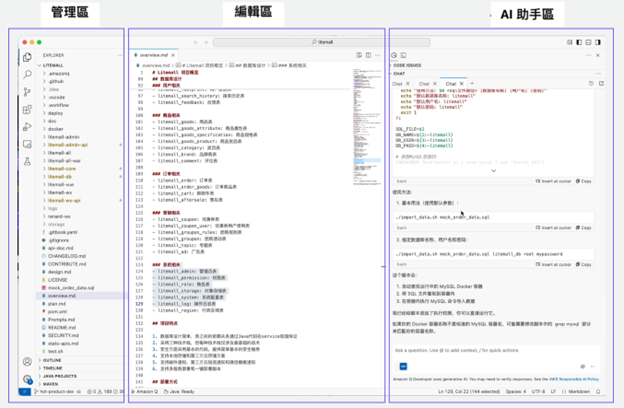Expand the CODE ISSUES section

[406, 65]
